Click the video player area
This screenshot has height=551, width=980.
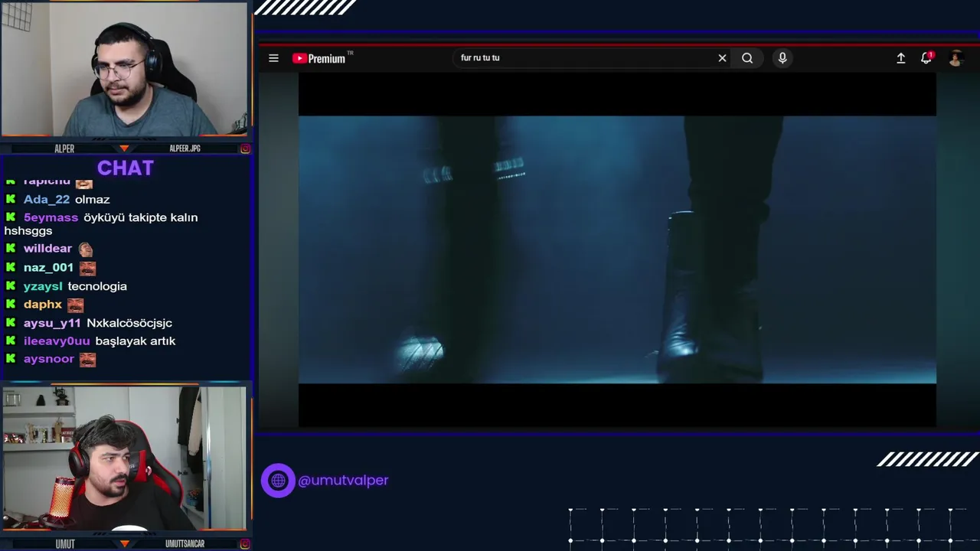(x=617, y=249)
